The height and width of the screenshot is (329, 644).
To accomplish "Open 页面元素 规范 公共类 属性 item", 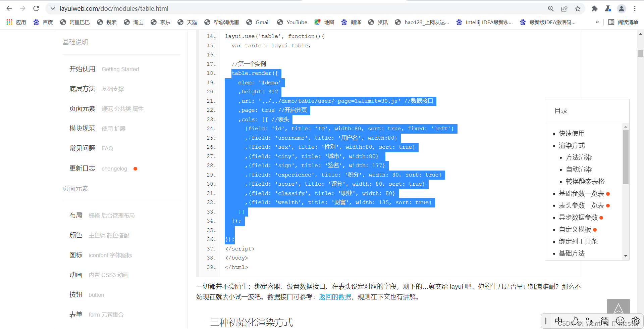I will pos(106,109).
